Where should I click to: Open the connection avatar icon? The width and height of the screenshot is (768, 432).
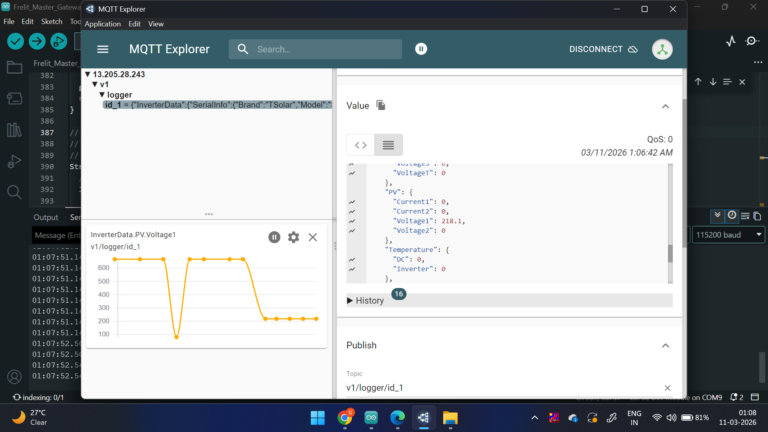(x=662, y=49)
